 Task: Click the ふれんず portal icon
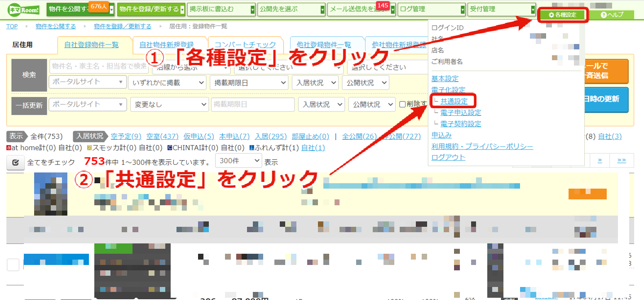[251, 148]
